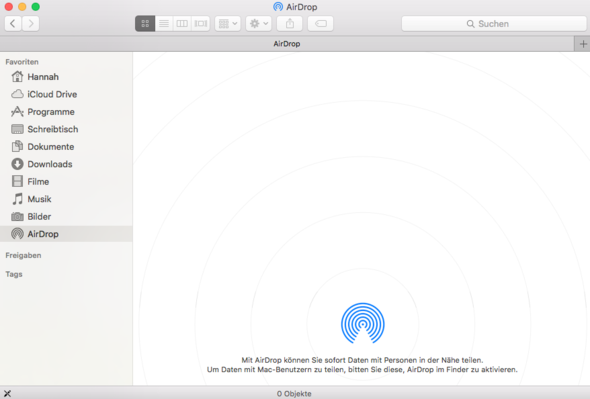Click the Dokumente documents icon

(17, 146)
